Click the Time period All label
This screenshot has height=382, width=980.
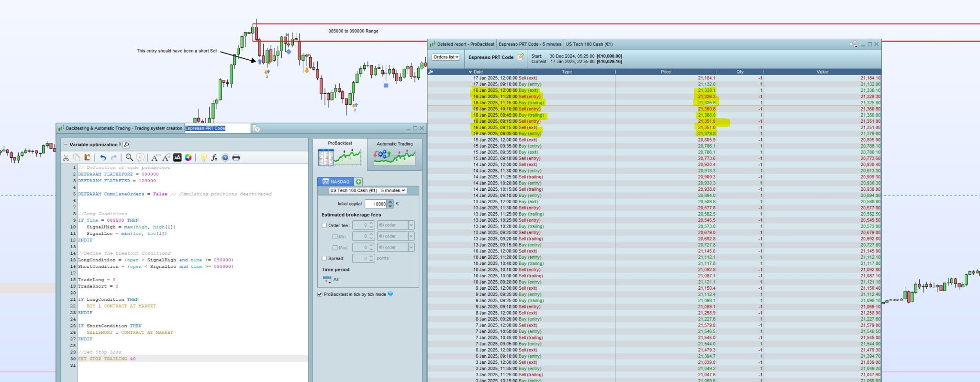click(336, 280)
